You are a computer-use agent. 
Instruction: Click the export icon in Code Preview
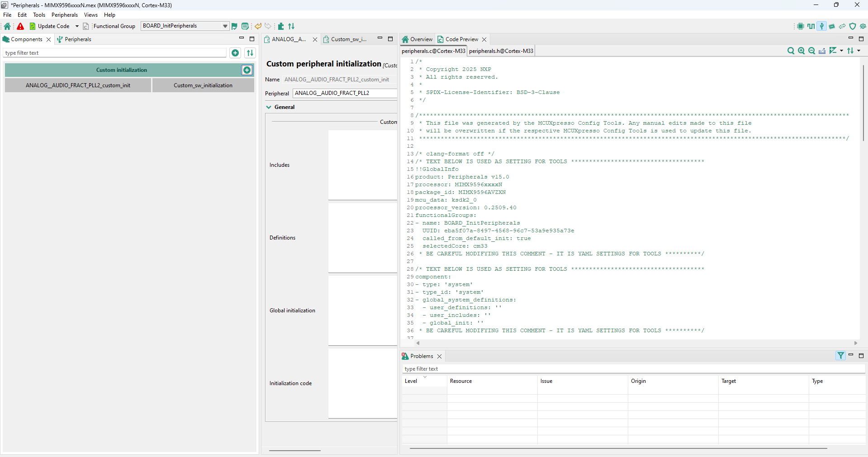(x=822, y=51)
